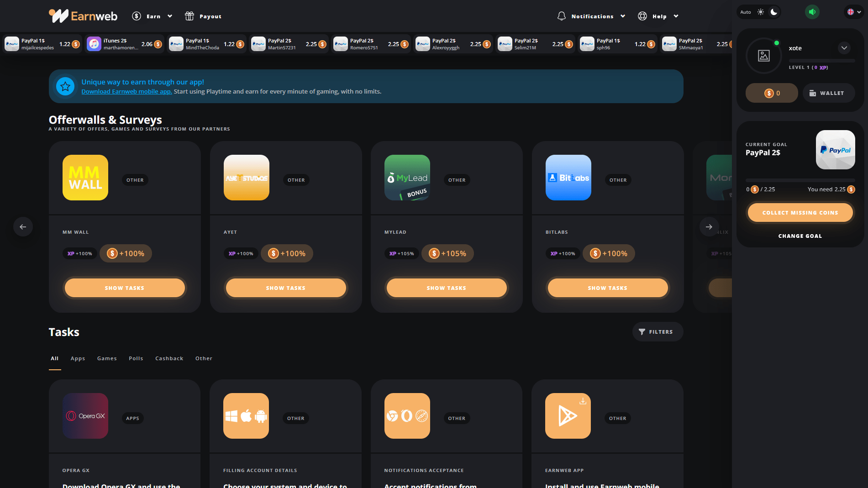Open Download Earnweb mobile app link

coord(126,91)
